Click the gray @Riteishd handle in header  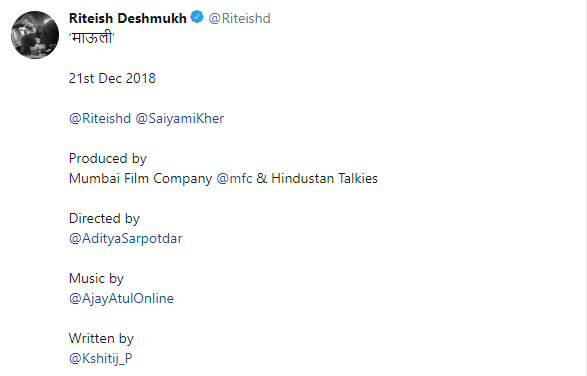pos(239,18)
